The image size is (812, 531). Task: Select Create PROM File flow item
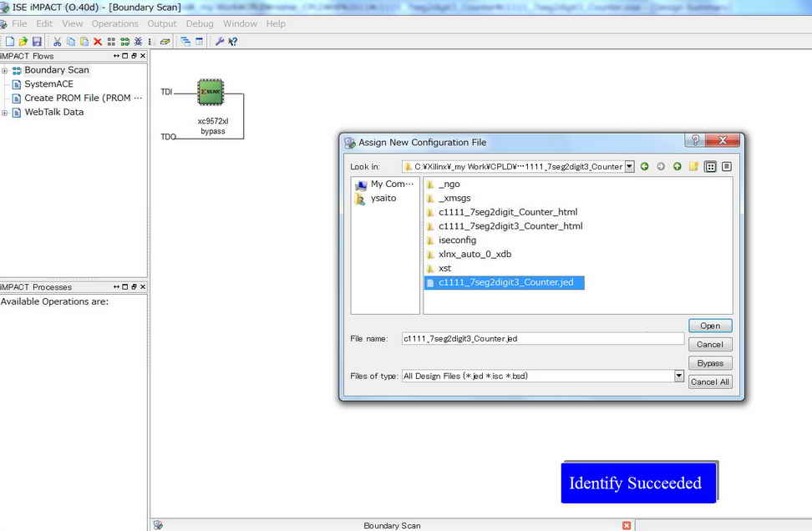[x=83, y=98]
